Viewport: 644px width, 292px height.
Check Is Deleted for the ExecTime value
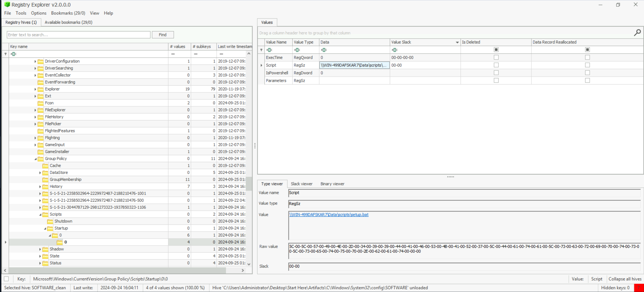pos(496,58)
